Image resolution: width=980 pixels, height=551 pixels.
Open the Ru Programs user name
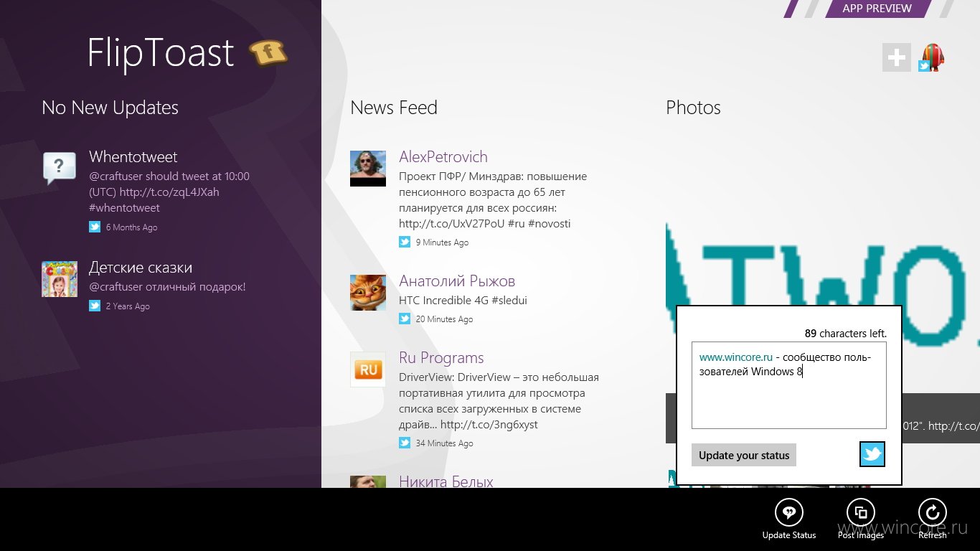point(441,358)
